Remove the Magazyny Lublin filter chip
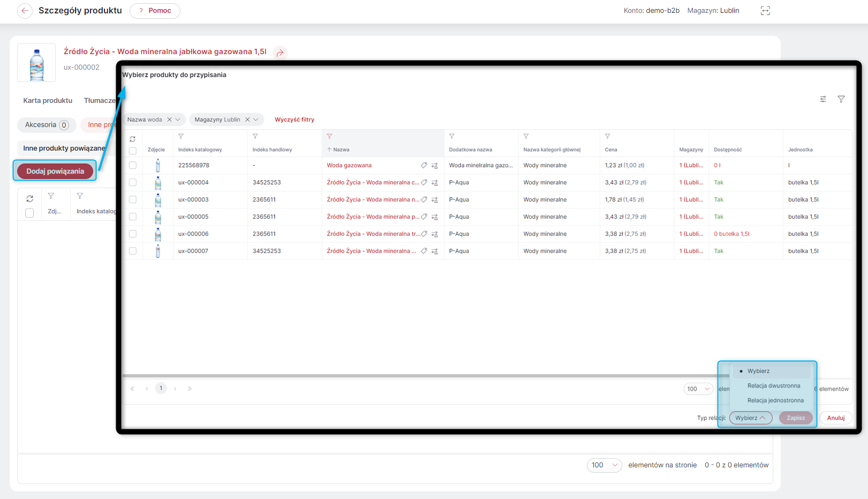868x499 pixels. point(247,120)
